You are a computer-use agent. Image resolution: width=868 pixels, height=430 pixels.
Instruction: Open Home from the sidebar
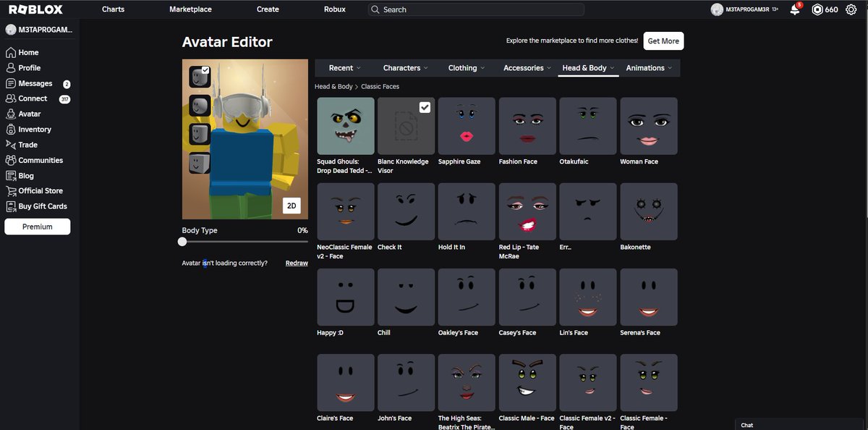[22, 53]
